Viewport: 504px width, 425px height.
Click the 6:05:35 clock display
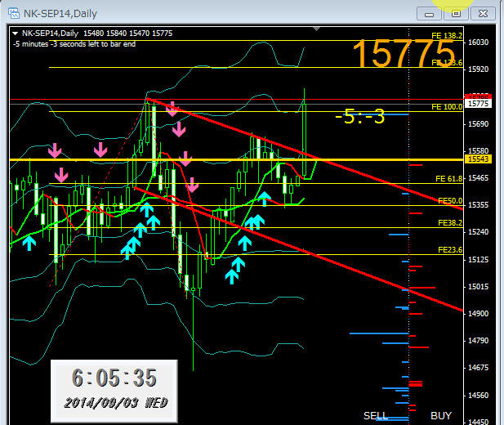(114, 378)
